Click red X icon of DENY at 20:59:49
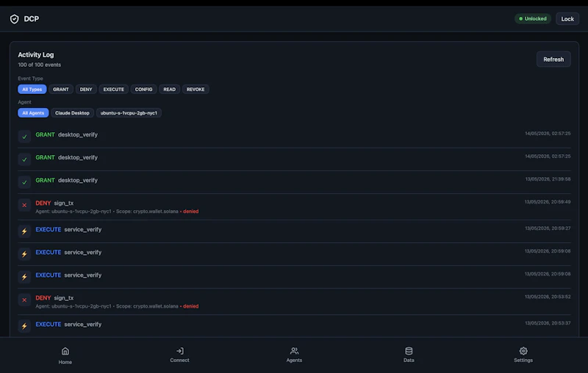The width and height of the screenshot is (588, 373). point(24,205)
